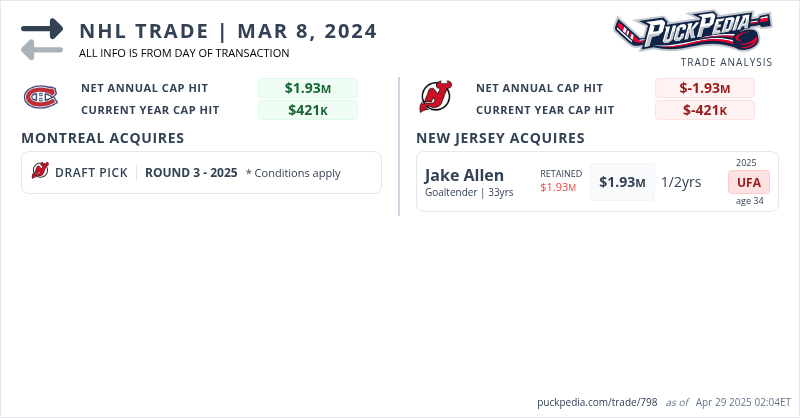Click the large New Jersey Devils logo
This screenshot has height=418, width=800.
(435, 98)
